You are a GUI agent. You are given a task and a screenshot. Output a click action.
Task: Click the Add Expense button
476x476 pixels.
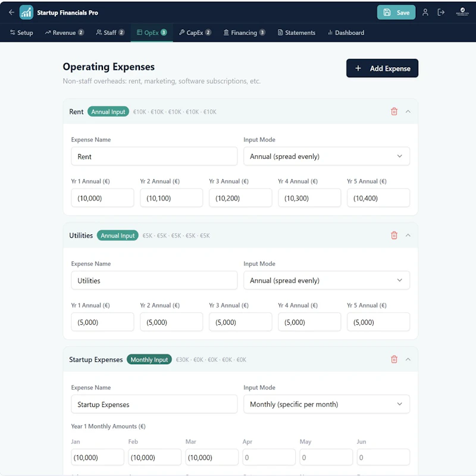coord(382,68)
